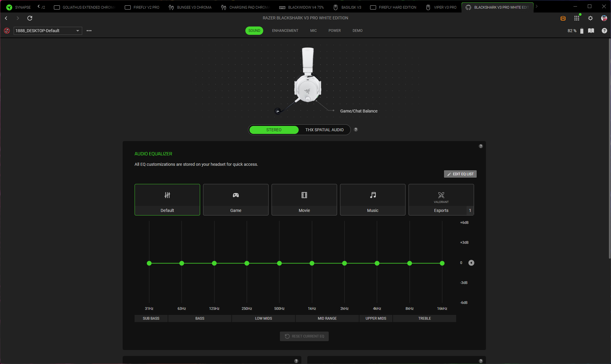Open Synapse settings gear
The height and width of the screenshot is (364, 611).
pyautogui.click(x=590, y=18)
